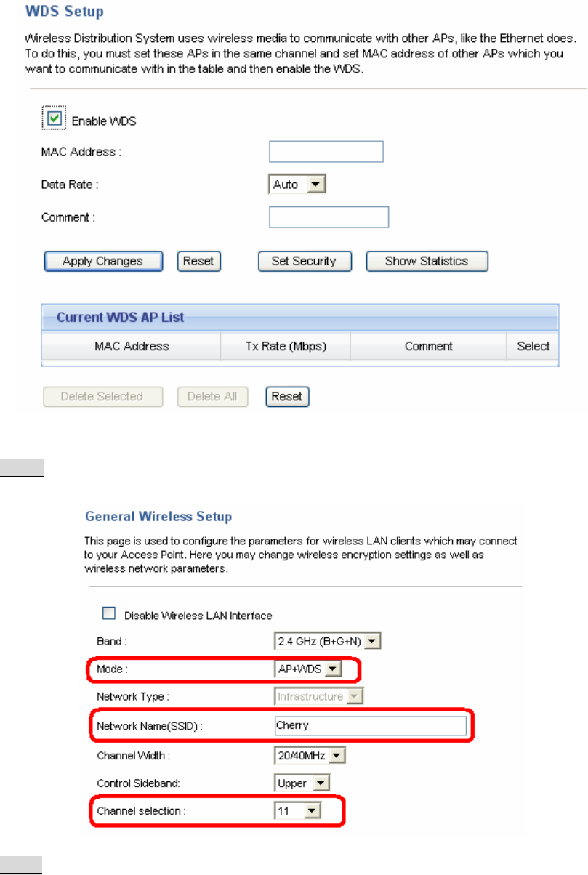Click Reset next to Apply Changes
Viewport: 588px width, 875px height.
[199, 262]
